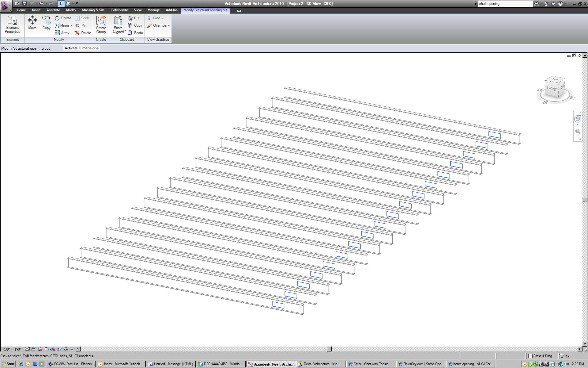588x368 pixels.
Task: Expand the Hide dropdown menu
Action: pos(163,18)
